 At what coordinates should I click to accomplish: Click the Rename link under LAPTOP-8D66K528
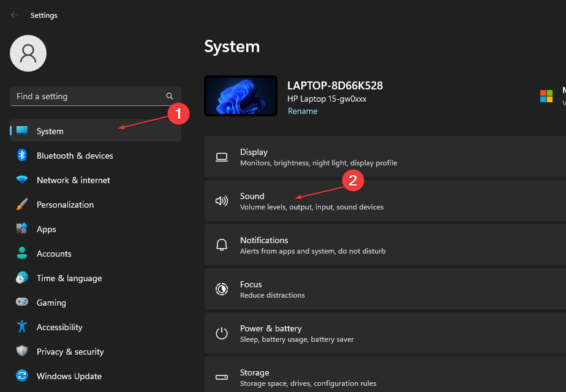click(x=303, y=111)
